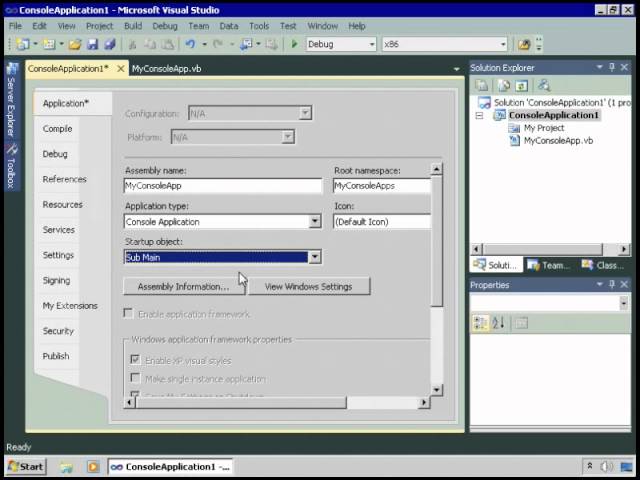Select MyConsoleApp.vb in Solution Explorer

[558, 141]
